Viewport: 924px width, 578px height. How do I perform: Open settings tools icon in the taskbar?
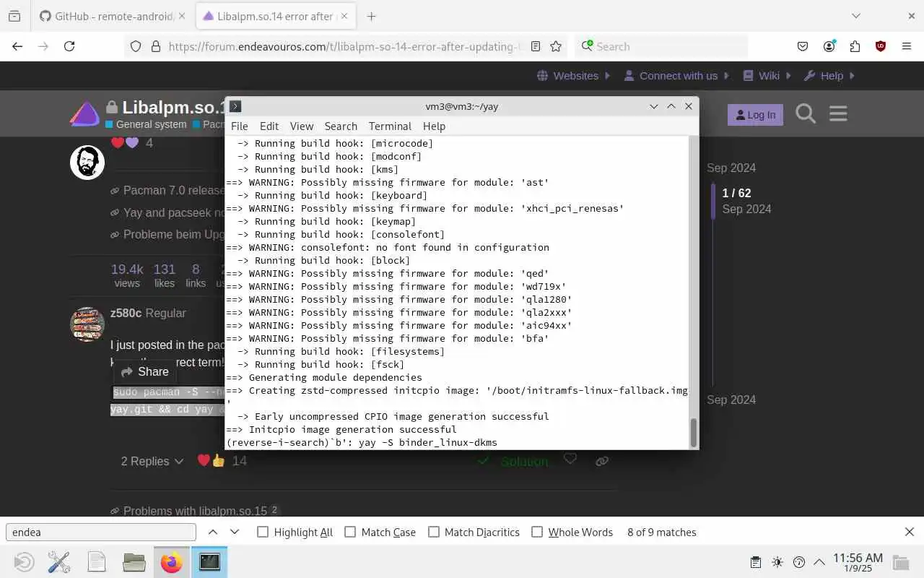point(59,561)
